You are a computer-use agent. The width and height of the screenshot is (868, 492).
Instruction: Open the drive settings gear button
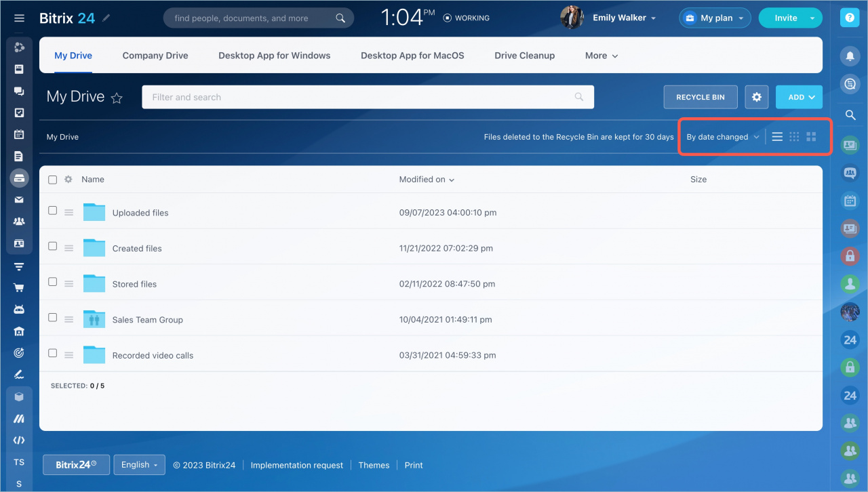pos(757,97)
